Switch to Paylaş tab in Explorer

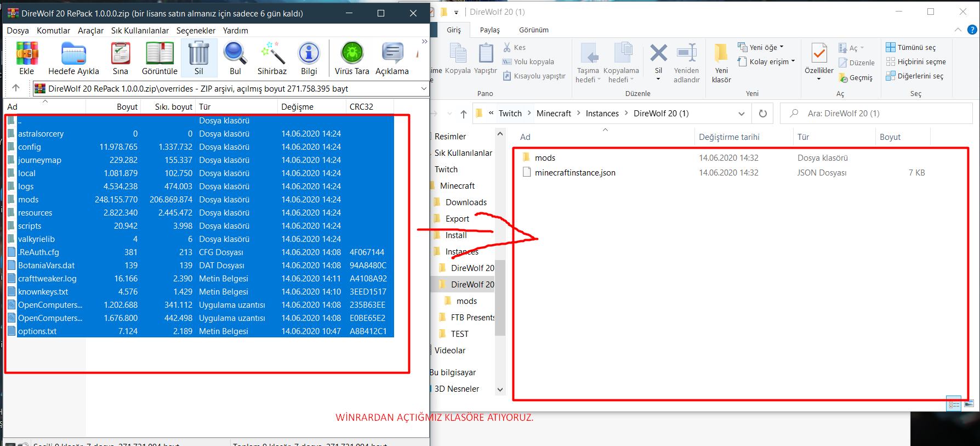489,30
